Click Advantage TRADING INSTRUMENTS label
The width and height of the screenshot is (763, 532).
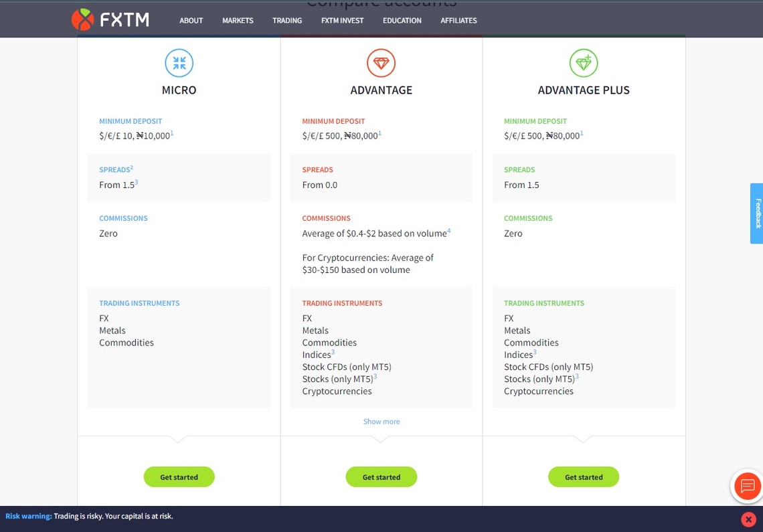tap(342, 303)
